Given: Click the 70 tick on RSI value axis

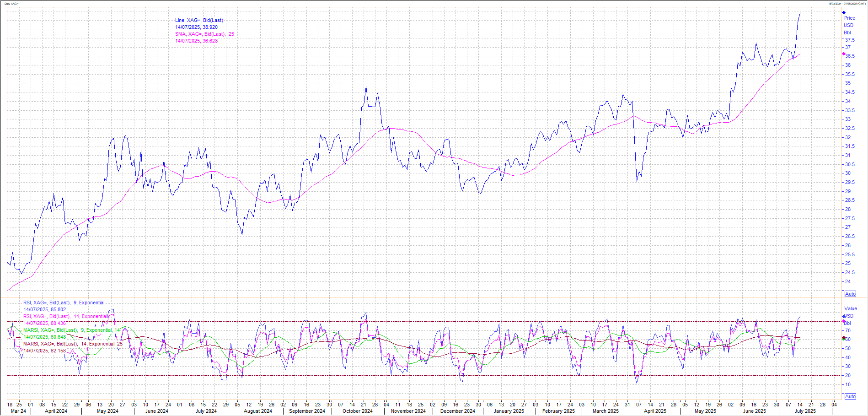Looking at the screenshot, I should (848, 330).
